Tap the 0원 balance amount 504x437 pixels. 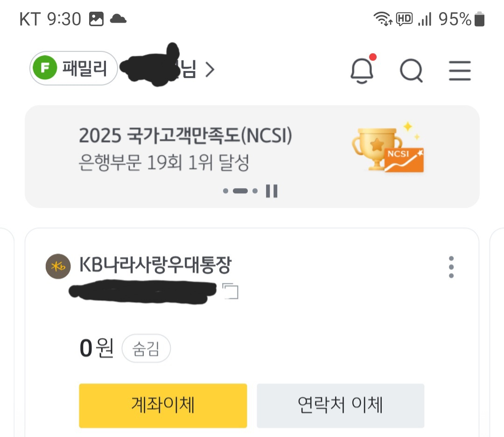coord(97,349)
